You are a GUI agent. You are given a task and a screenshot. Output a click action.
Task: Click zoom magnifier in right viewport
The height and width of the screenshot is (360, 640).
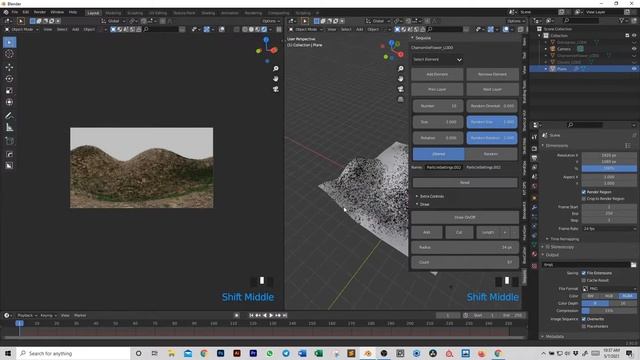click(x=400, y=69)
